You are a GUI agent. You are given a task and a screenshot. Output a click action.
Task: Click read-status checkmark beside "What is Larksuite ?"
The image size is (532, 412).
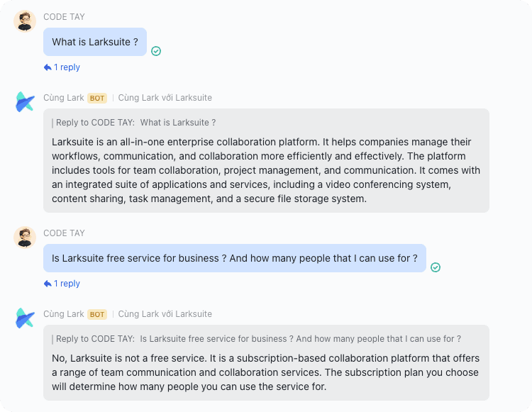click(x=156, y=51)
